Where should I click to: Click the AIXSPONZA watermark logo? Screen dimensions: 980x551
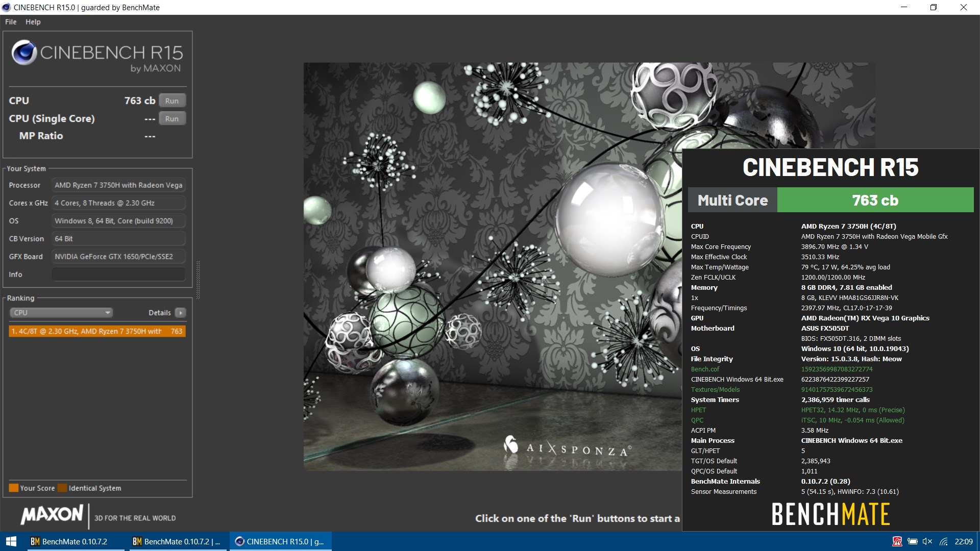click(567, 447)
